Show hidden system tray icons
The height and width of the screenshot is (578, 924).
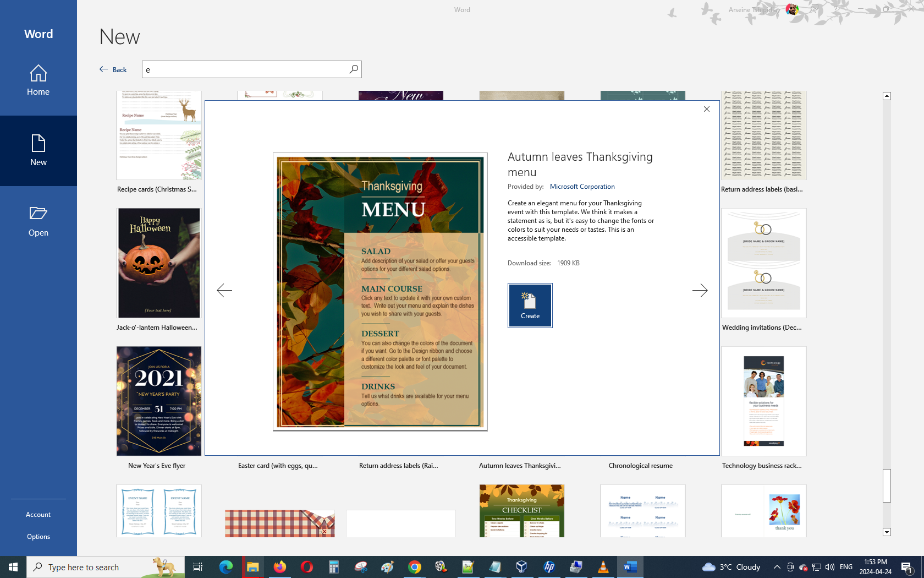[x=777, y=567]
